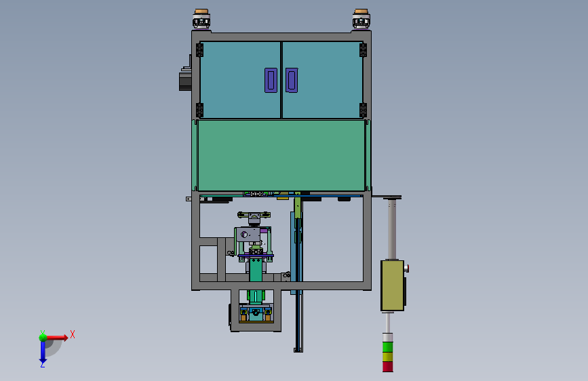Select the yellow segment of the signal tower light
The image size is (588, 381).
pos(388,357)
